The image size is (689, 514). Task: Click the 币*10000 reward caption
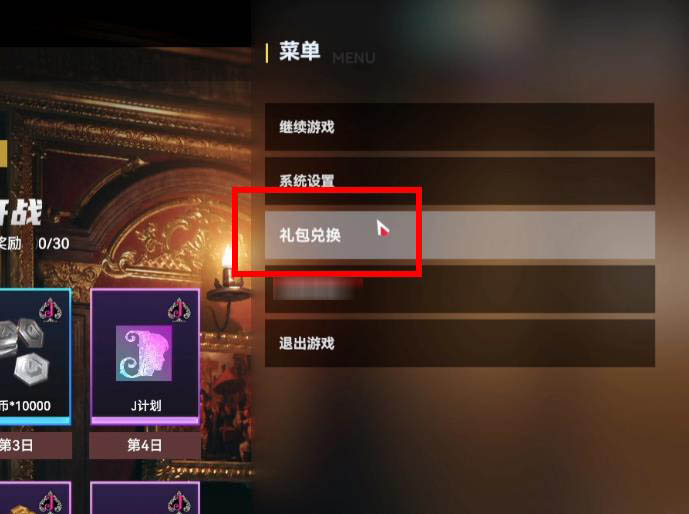(25, 405)
